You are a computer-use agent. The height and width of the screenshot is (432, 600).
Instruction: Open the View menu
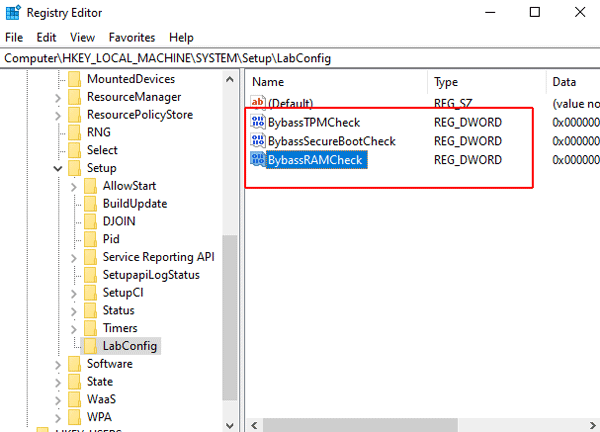(82, 37)
